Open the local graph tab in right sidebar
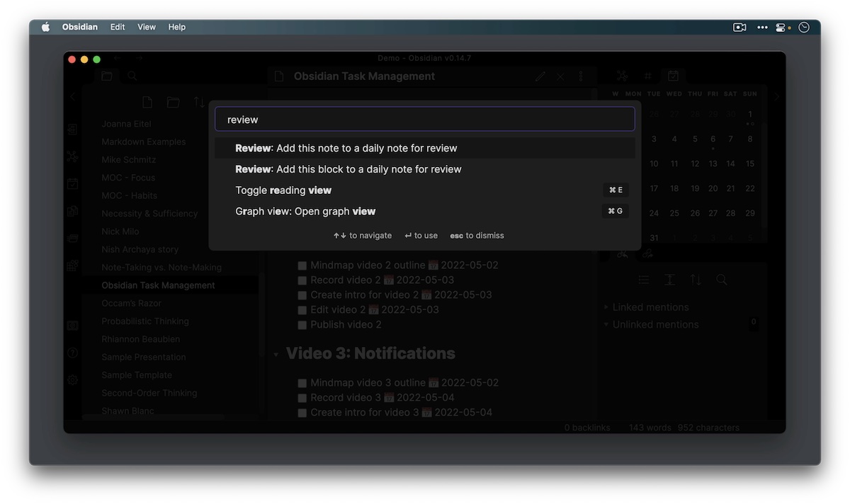 point(622,76)
